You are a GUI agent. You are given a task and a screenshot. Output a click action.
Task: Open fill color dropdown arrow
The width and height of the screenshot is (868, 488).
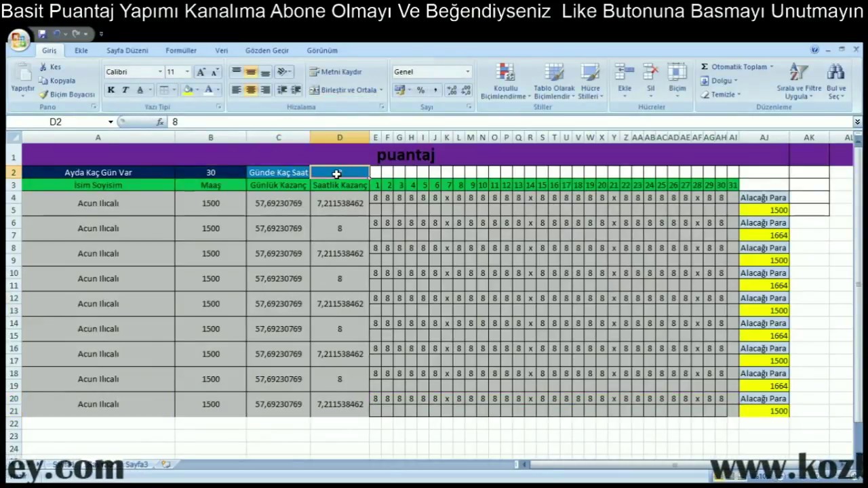(197, 89)
